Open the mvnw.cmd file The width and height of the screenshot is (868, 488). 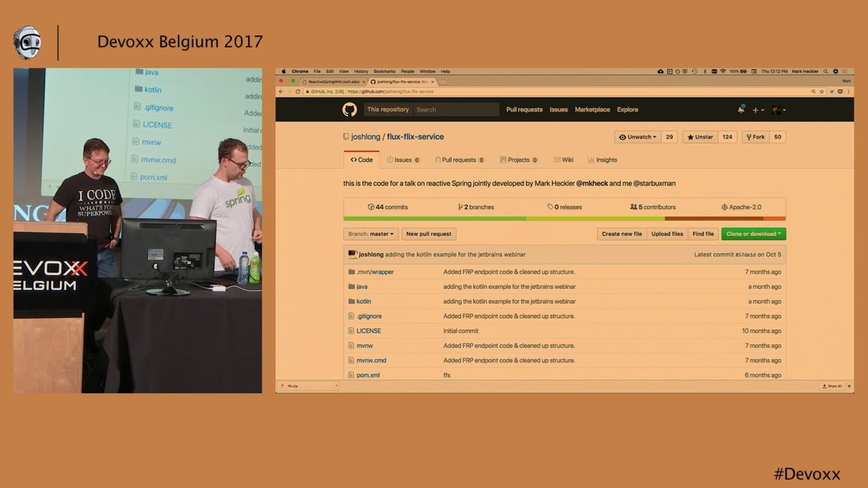coord(372,361)
